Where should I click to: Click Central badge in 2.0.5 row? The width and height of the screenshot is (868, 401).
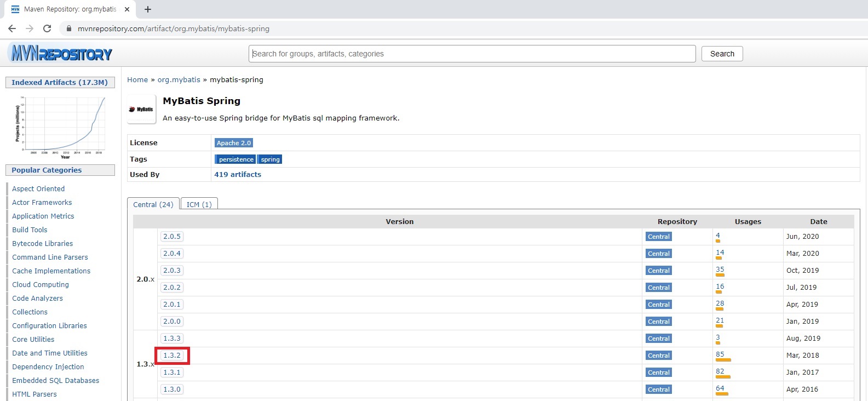coord(658,237)
